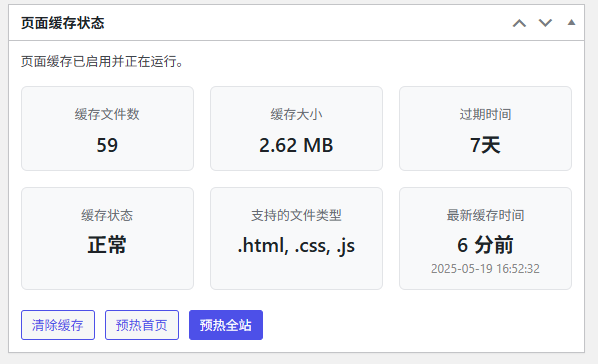Click the 6 分前 latest cache value
598x364 pixels.
click(485, 245)
